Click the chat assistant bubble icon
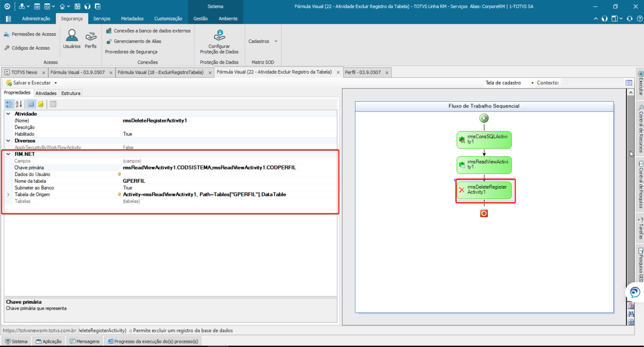The image size is (644, 347). [635, 292]
